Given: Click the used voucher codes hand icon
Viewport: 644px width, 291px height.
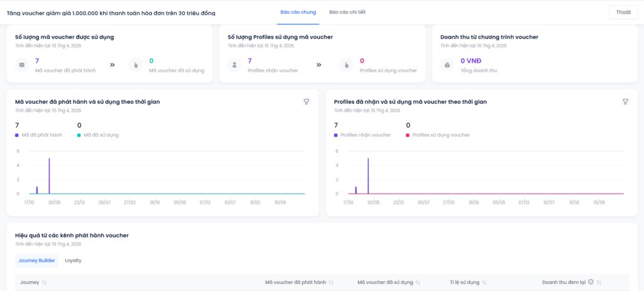Looking at the screenshot, I should (x=136, y=65).
